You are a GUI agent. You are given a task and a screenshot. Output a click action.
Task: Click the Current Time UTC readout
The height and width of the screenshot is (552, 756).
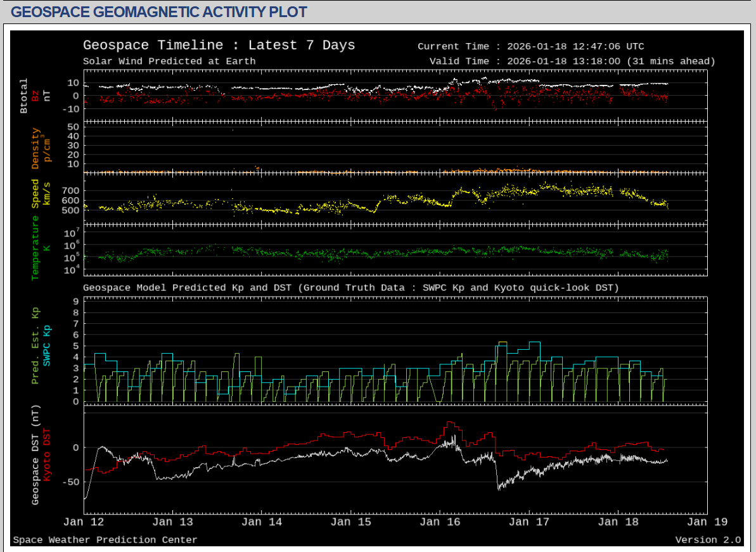point(530,46)
